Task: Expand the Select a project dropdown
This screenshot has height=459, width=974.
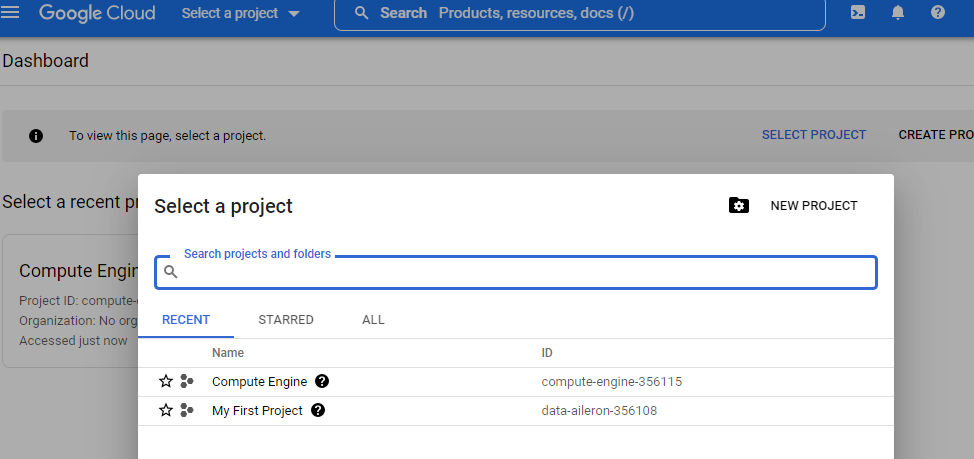Action: [240, 13]
